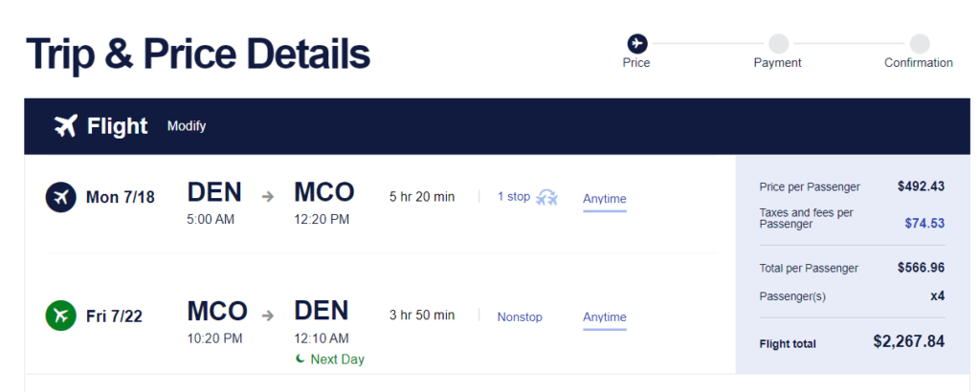
Task: Go to the Payment step circle
Action: tap(778, 44)
